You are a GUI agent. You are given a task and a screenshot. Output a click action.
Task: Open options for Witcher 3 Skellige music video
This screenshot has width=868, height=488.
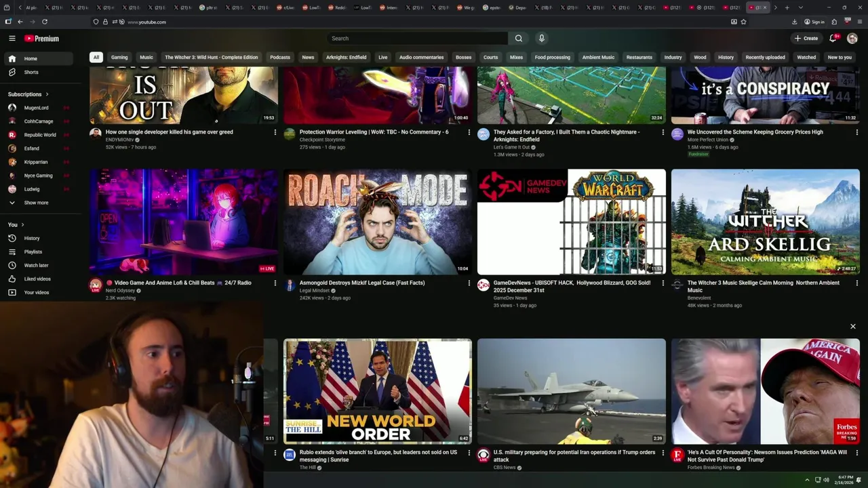click(x=856, y=283)
